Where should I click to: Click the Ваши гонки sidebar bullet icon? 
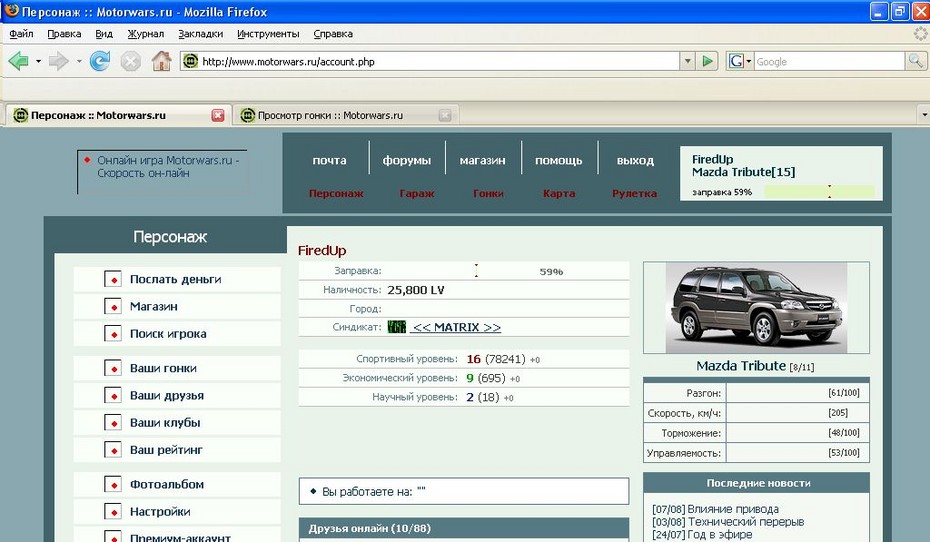[113, 368]
